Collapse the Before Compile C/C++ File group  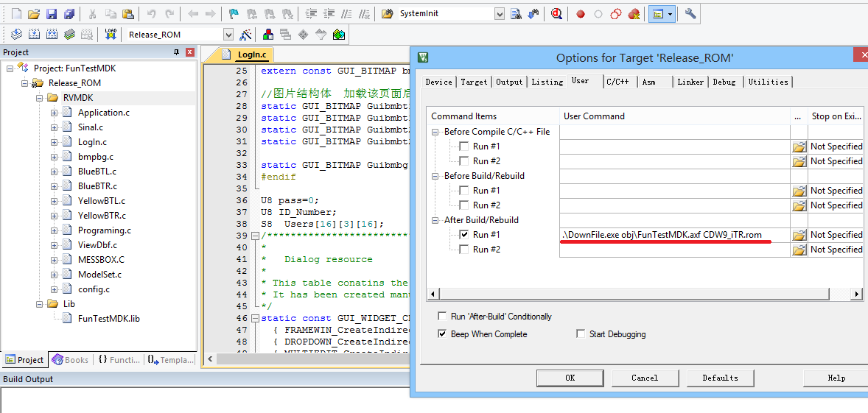pyautogui.click(x=436, y=132)
